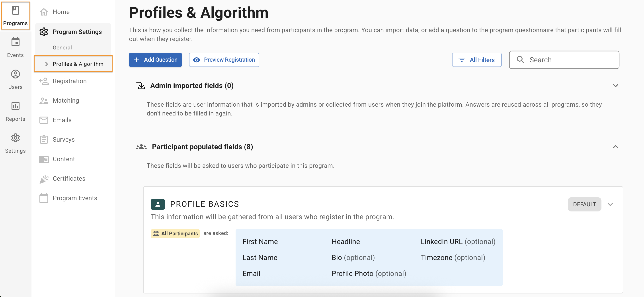Click the Add Question button
The image size is (644, 297).
(x=155, y=60)
